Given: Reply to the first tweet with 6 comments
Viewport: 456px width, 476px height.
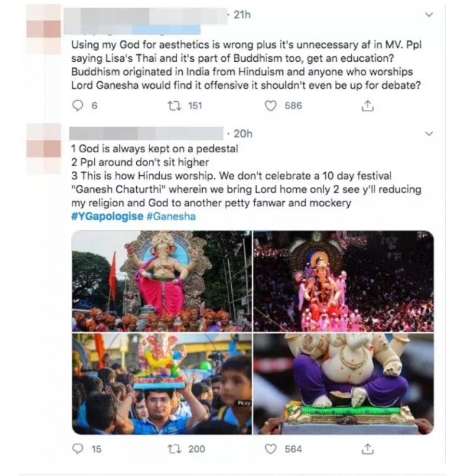Looking at the screenshot, I should (78, 105).
